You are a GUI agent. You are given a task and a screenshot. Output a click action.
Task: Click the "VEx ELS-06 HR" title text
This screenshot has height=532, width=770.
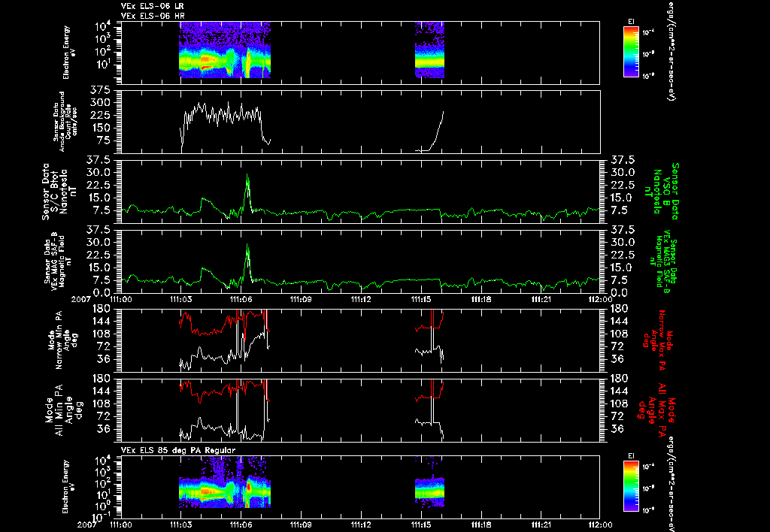point(152,16)
